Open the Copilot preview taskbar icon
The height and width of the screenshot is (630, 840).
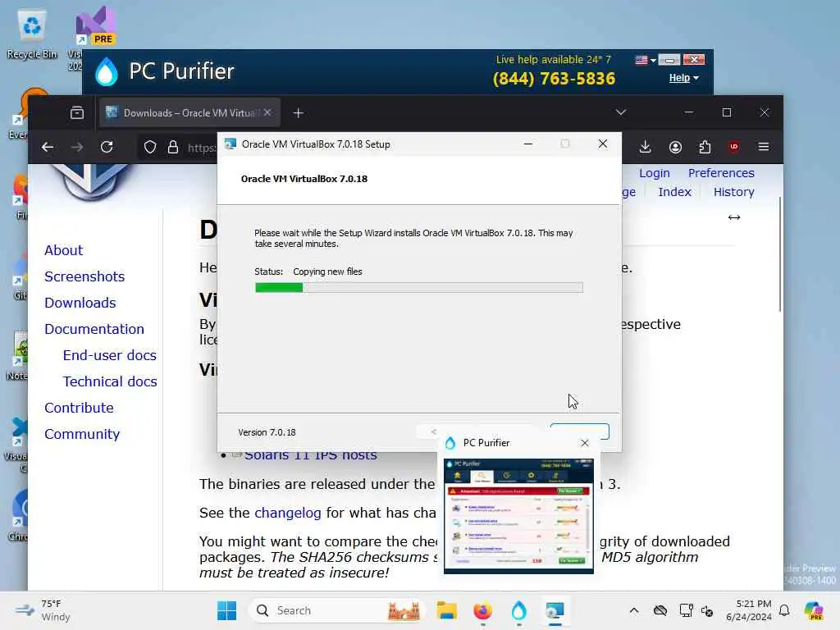[x=814, y=610]
